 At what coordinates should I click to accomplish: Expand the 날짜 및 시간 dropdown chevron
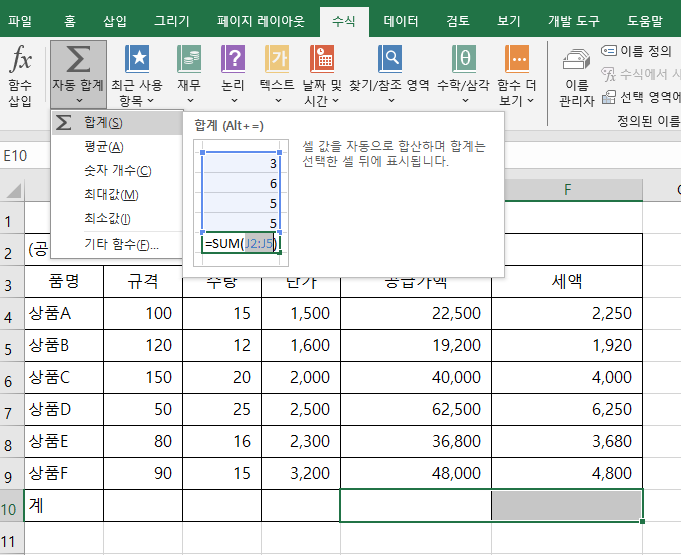tap(335, 101)
